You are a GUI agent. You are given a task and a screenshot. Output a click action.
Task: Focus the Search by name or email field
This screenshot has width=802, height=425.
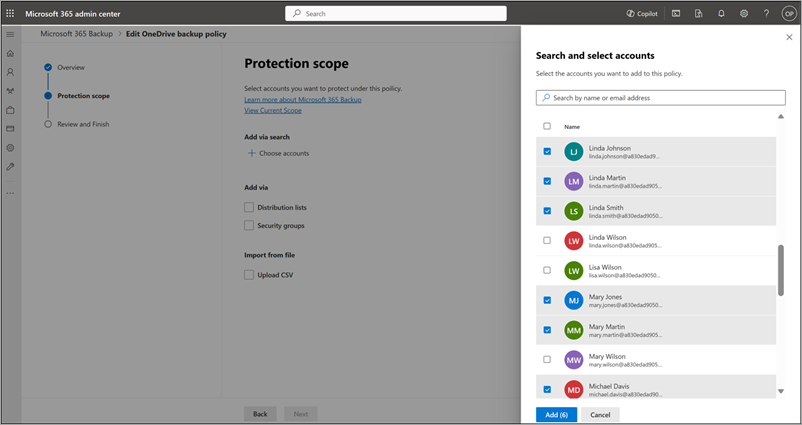(x=661, y=98)
